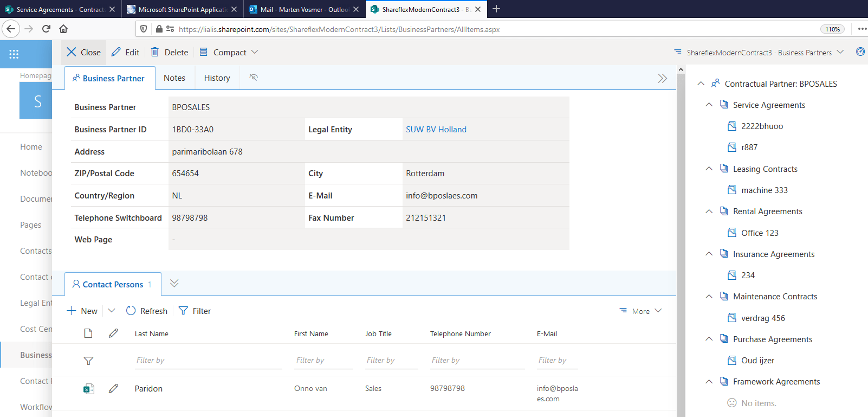
Task: Open rental agreement Office 123
Action: tap(760, 233)
